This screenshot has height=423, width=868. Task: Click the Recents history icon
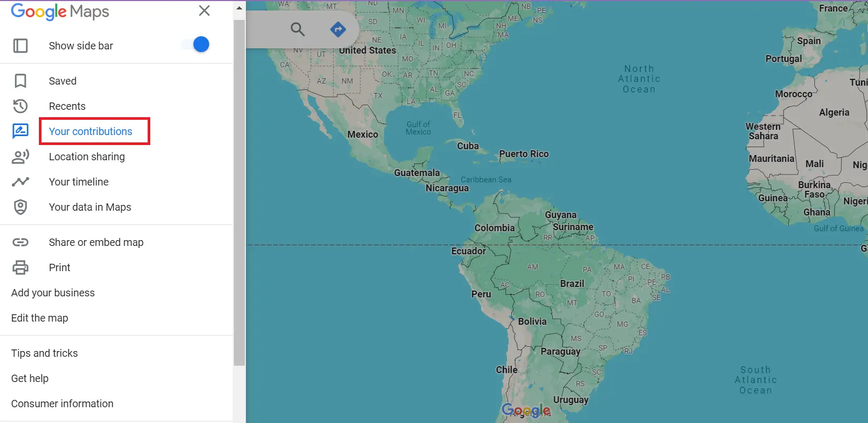coord(20,106)
